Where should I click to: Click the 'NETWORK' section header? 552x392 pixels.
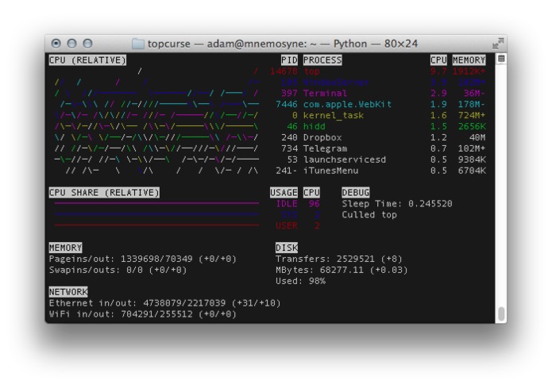[x=68, y=292]
